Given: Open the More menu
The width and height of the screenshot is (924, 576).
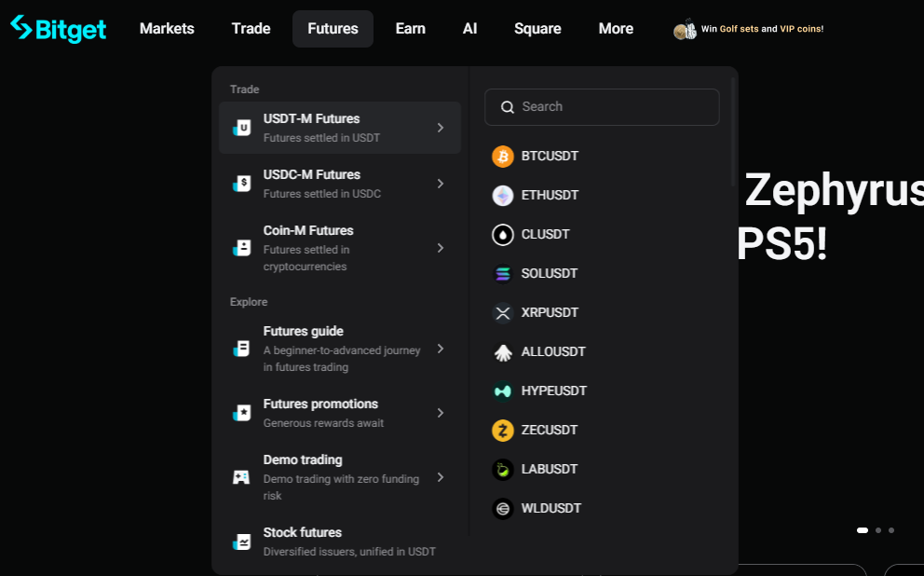Looking at the screenshot, I should coord(616,28).
